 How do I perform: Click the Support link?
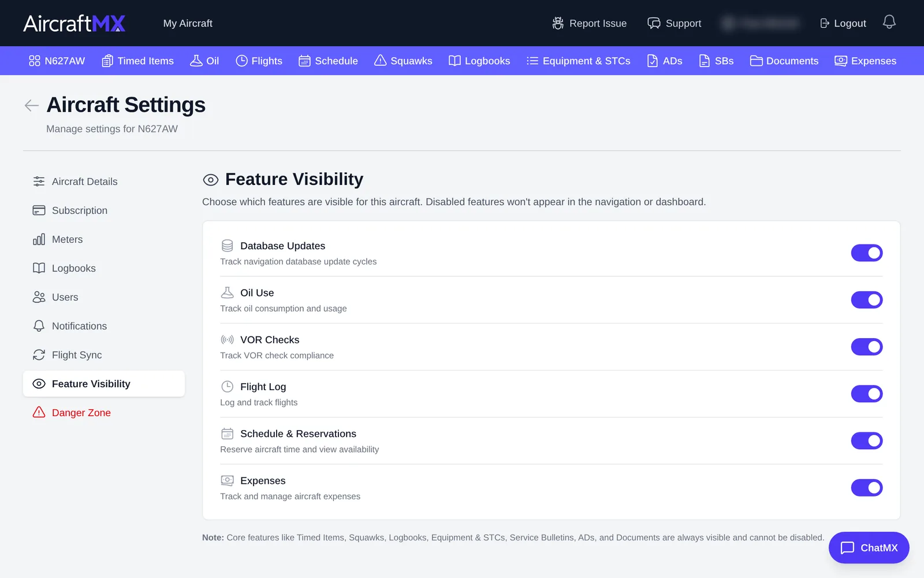click(674, 23)
